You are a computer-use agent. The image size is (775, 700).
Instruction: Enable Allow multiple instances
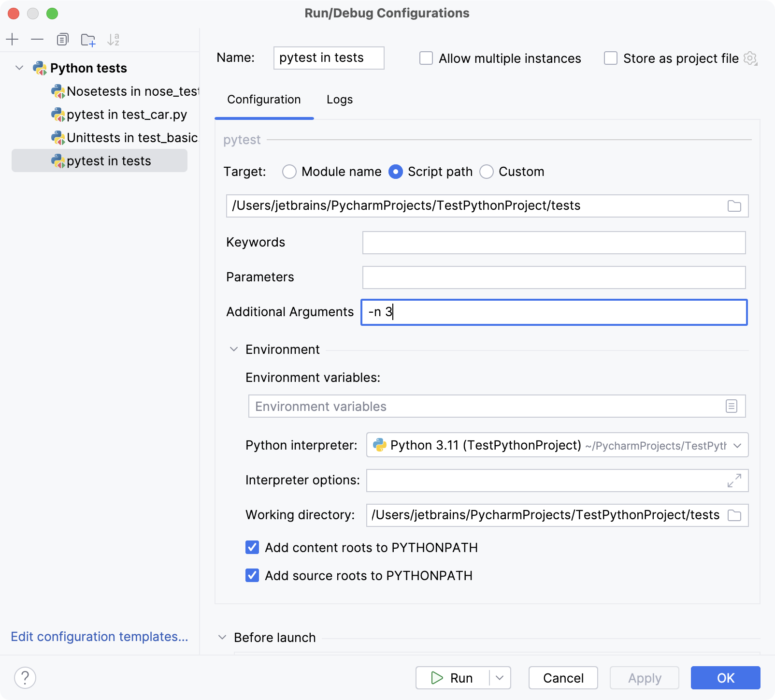click(x=425, y=58)
